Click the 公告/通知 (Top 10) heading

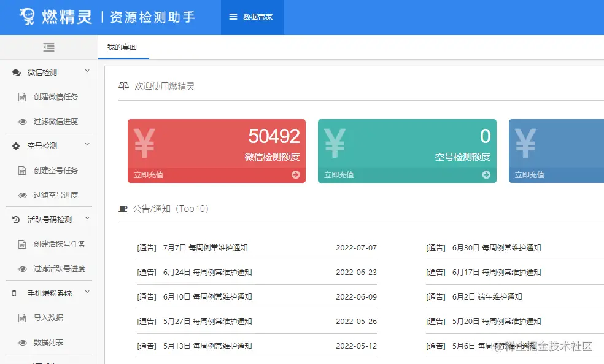coord(171,209)
